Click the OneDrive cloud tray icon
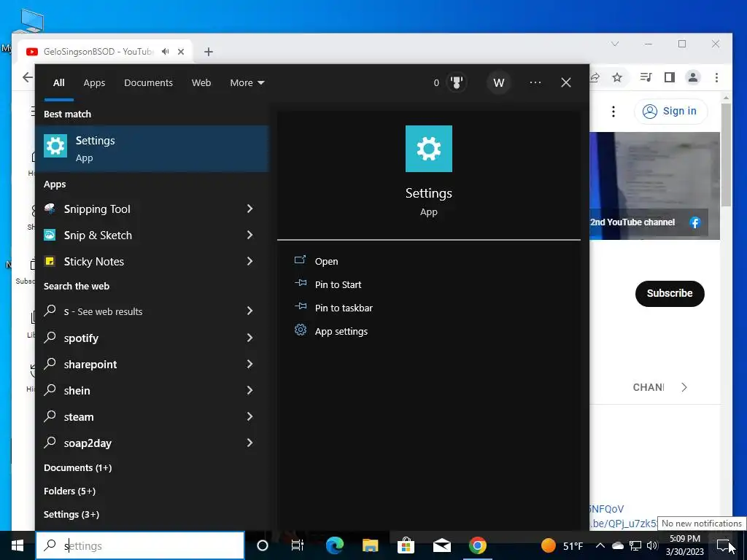Screen dimensions: 747x560 point(617,545)
